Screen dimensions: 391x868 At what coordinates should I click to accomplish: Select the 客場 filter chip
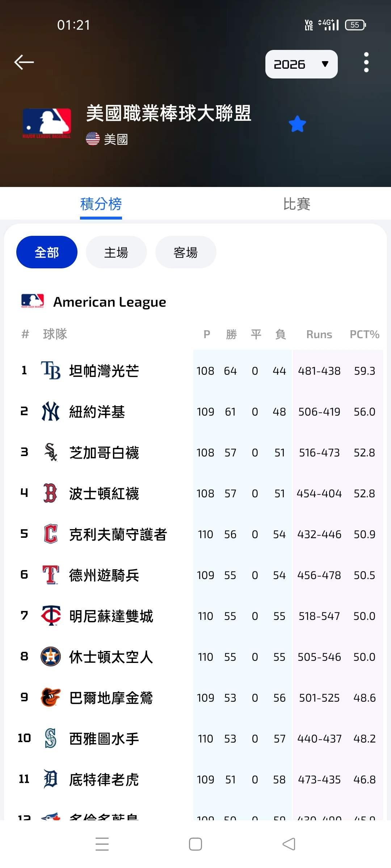[186, 252]
